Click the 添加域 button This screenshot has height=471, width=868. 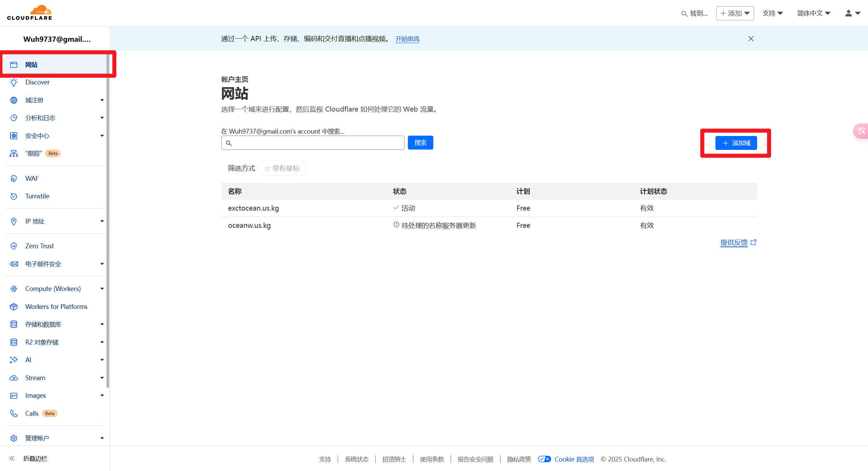tap(736, 143)
